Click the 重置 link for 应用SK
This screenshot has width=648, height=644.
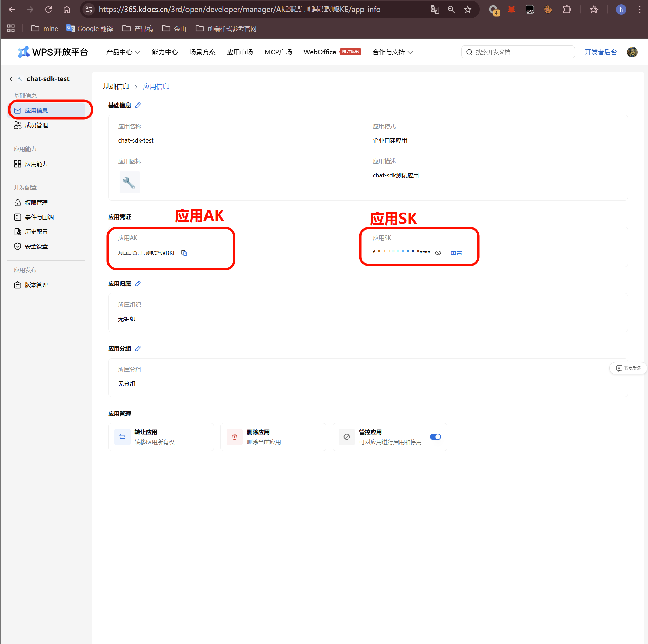click(x=456, y=253)
